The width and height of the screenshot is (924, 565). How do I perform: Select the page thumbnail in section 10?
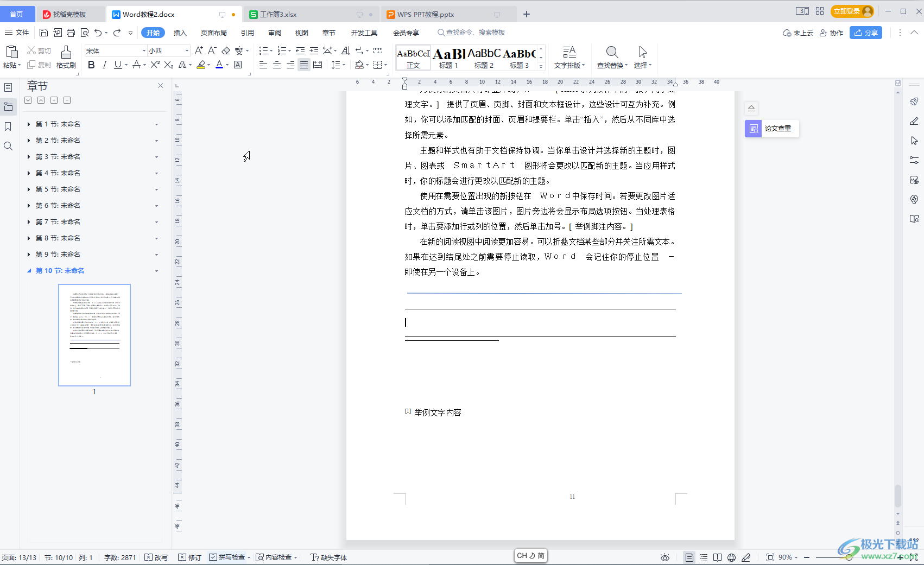click(94, 335)
